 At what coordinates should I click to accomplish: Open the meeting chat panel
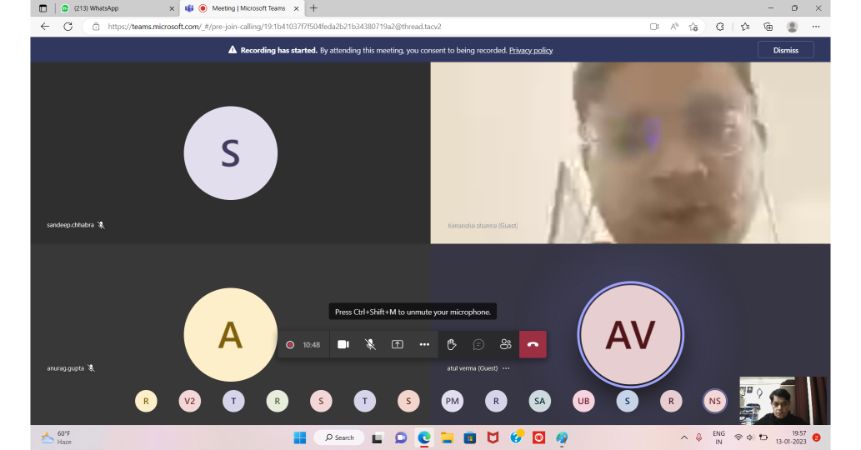click(478, 344)
